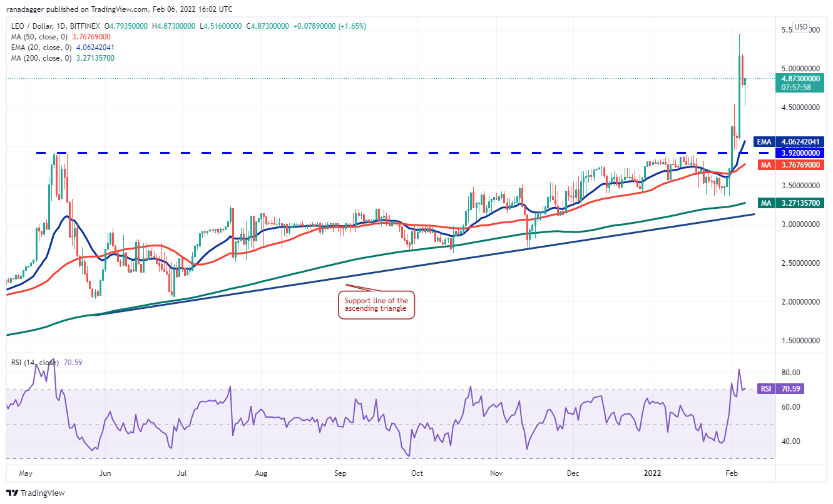
Task: Click the 1.50000000 price axis label
Action: point(801,341)
